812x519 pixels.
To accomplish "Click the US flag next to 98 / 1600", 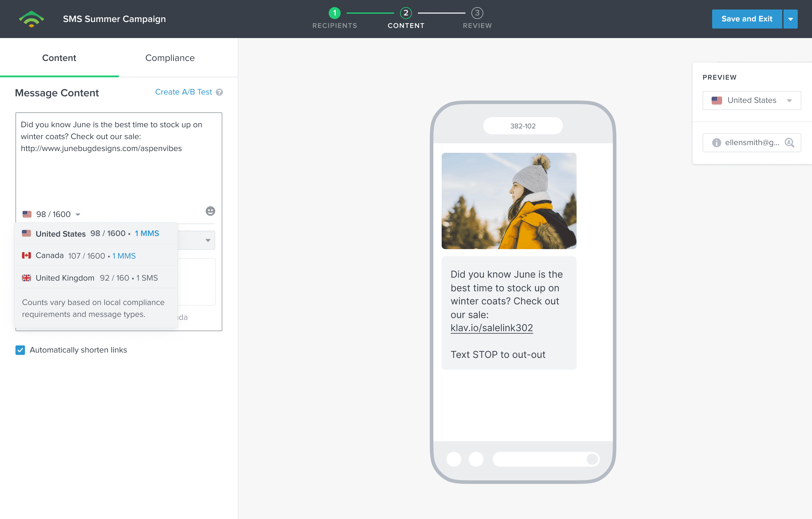I will coord(27,214).
